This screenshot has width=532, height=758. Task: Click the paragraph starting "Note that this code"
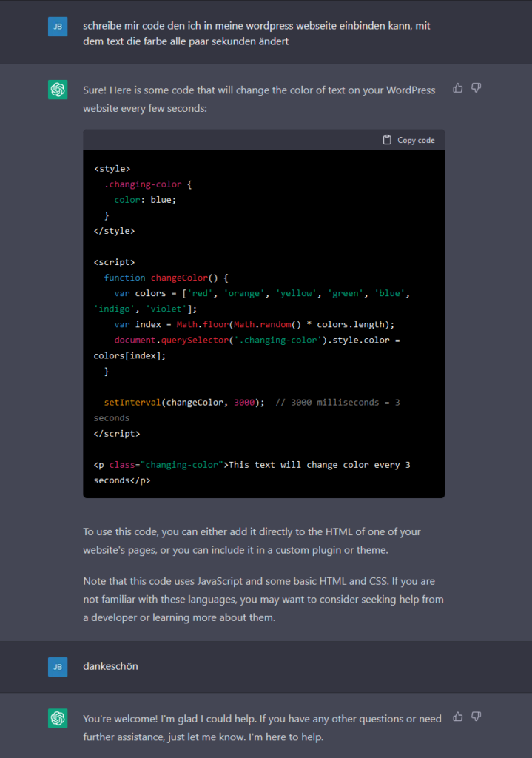(x=263, y=599)
